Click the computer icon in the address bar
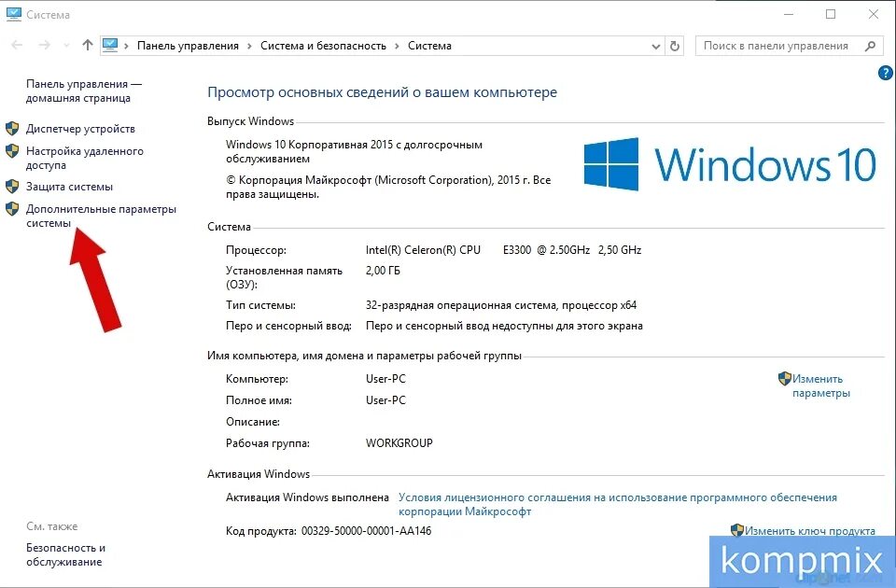This screenshot has height=588, width=896. (110, 45)
